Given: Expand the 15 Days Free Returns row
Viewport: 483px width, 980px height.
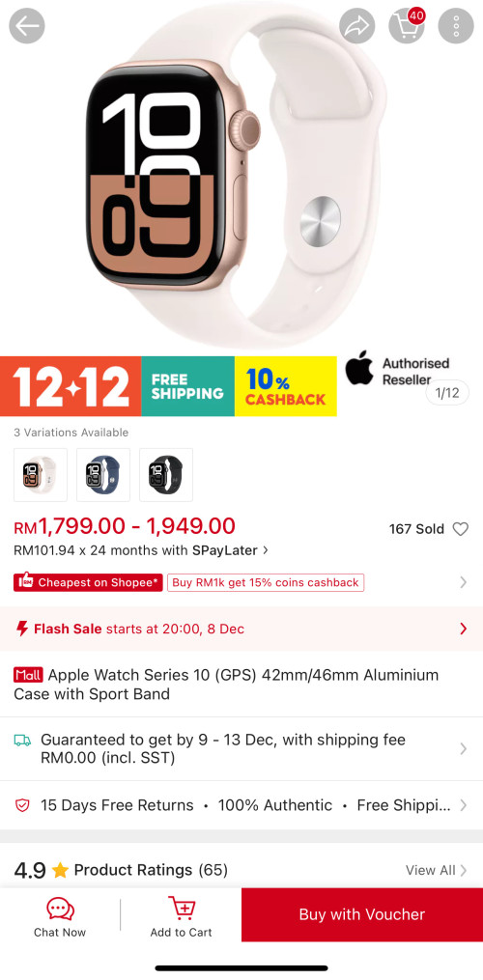Looking at the screenshot, I should [x=241, y=805].
